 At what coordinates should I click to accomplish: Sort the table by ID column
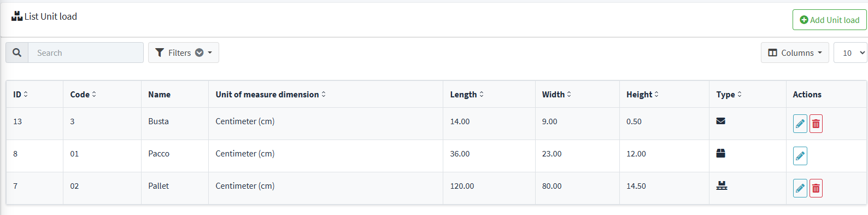pyautogui.click(x=20, y=94)
